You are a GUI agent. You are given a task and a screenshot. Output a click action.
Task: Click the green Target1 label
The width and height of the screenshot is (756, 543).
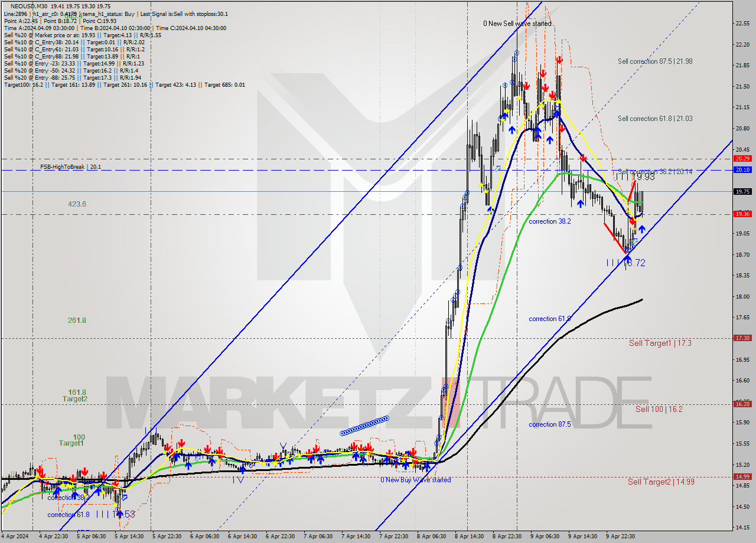point(71,443)
